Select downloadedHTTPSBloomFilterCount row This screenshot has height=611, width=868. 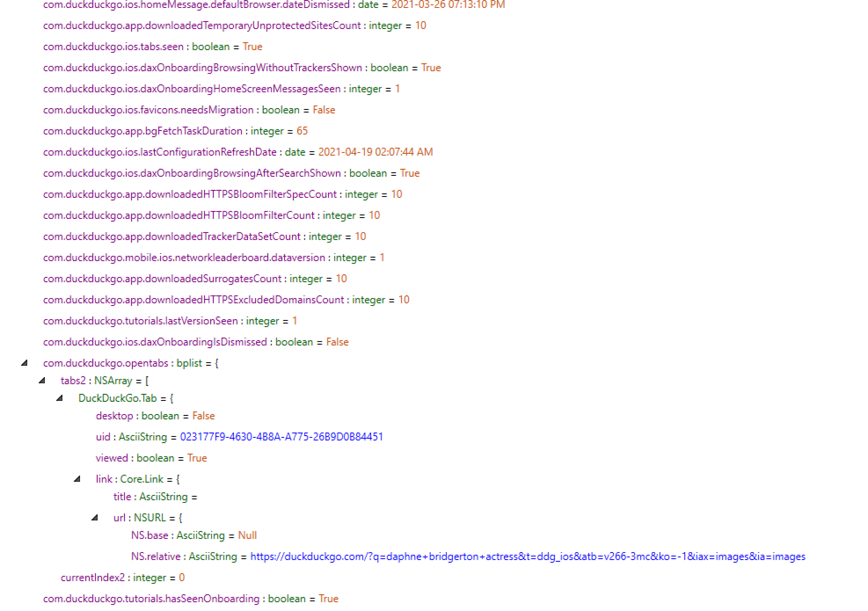point(212,215)
